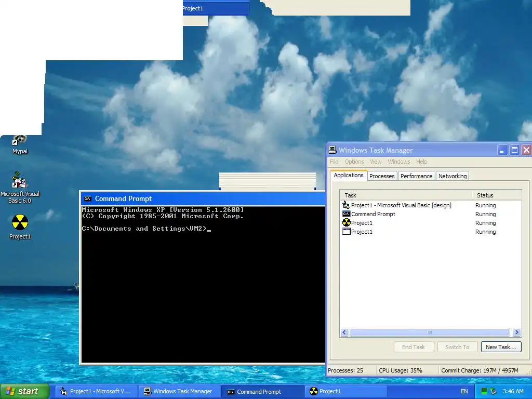
Task: Open the Mypal desktop shortcut
Action: 20,145
